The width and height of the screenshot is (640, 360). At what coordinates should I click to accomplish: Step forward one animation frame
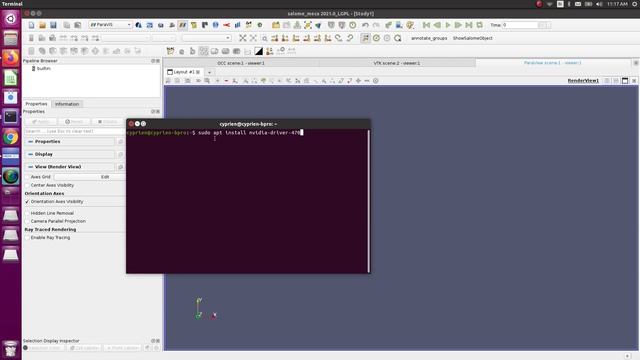point(458,25)
